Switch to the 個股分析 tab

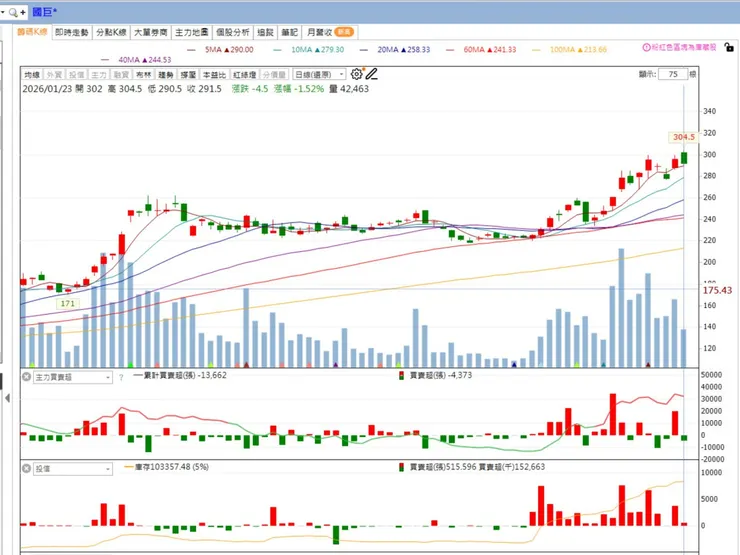pos(233,32)
